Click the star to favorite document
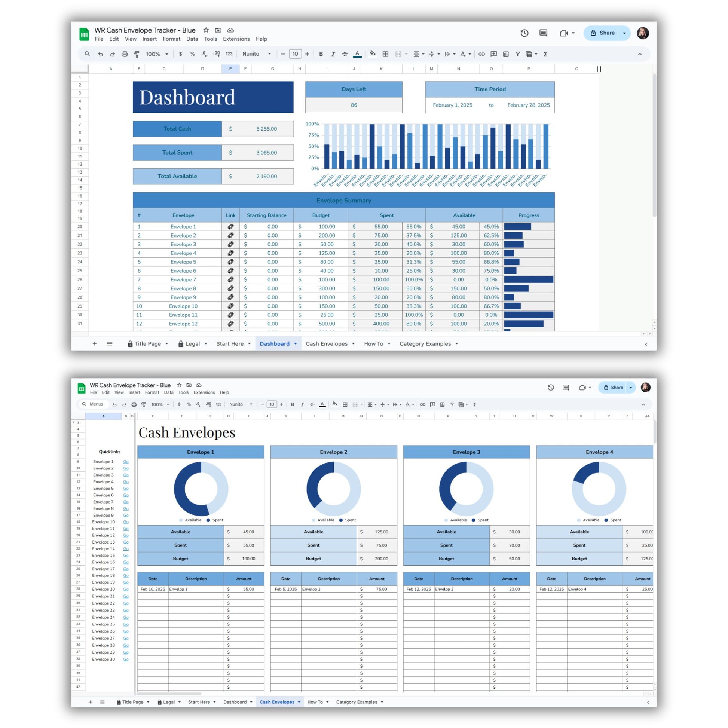 coord(206,30)
